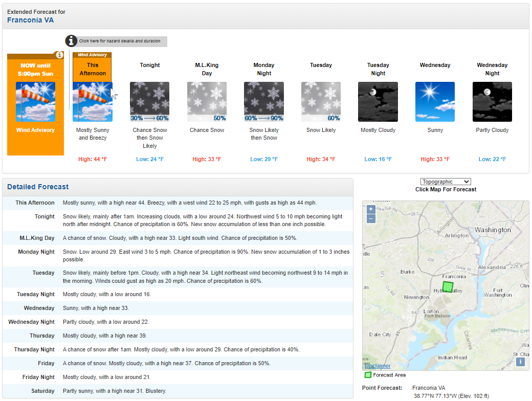The image size is (532, 401).
Task: Click the Snow Likely then Snow caption
Action: pos(264,134)
